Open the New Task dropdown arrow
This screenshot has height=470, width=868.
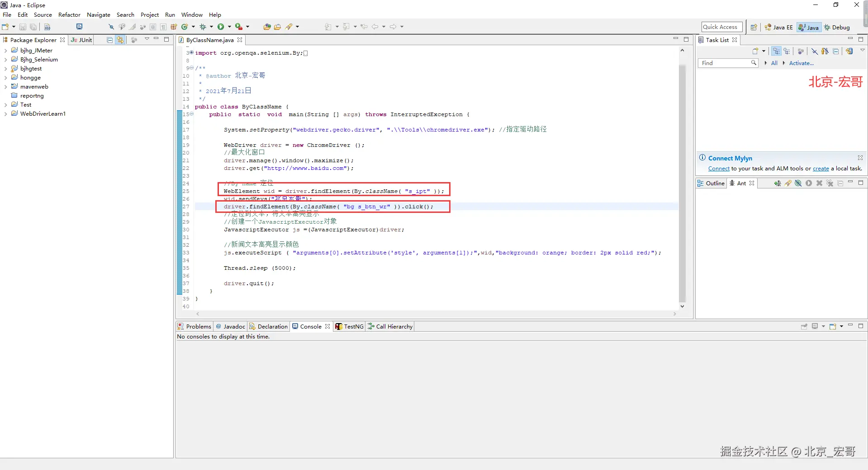pos(764,51)
